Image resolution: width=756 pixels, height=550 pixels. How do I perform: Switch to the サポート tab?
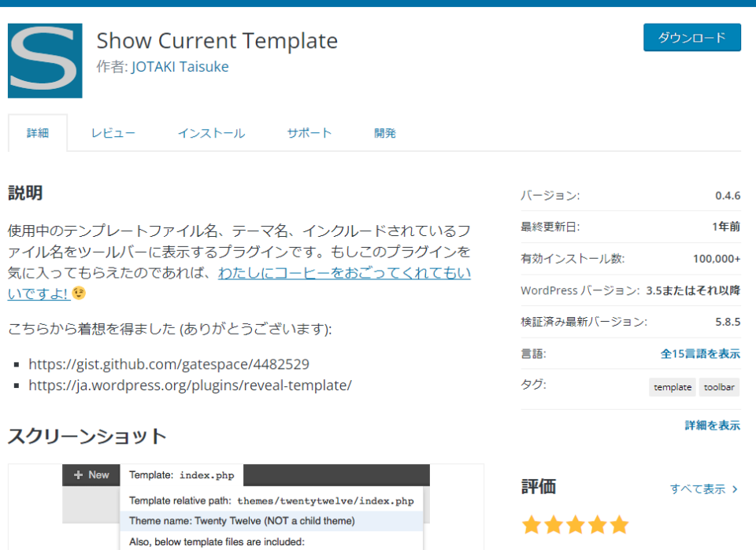(x=309, y=133)
